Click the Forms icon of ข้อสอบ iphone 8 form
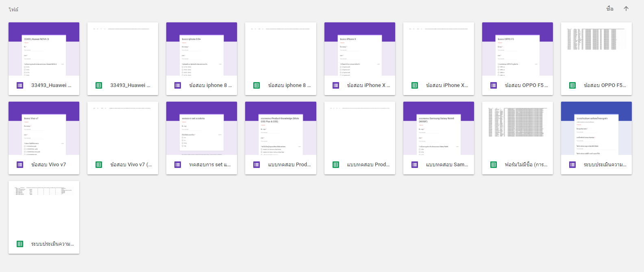 178,85
